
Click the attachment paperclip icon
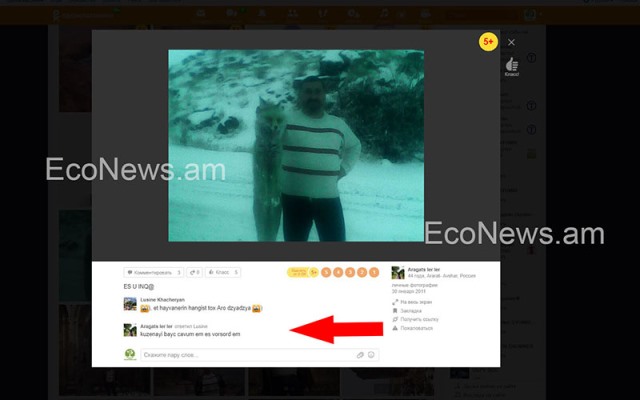pos(360,354)
